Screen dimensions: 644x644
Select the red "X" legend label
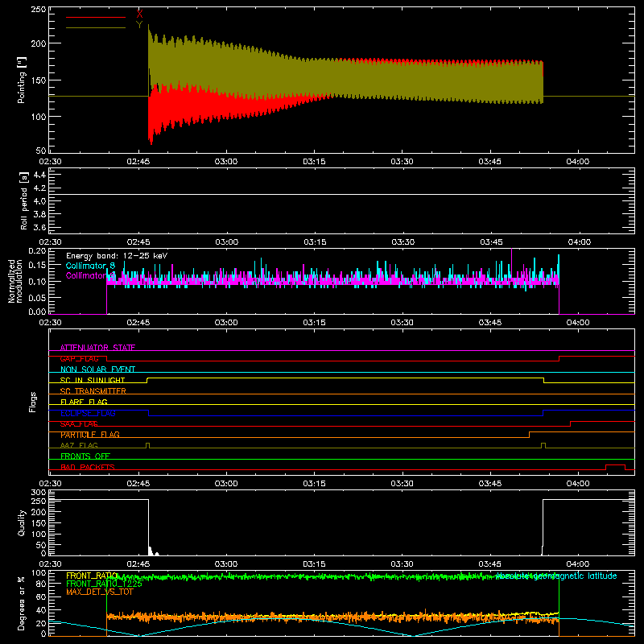[x=139, y=14]
